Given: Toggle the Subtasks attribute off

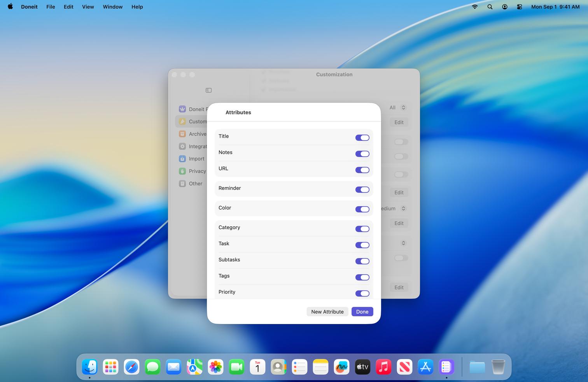Looking at the screenshot, I should coord(362,261).
